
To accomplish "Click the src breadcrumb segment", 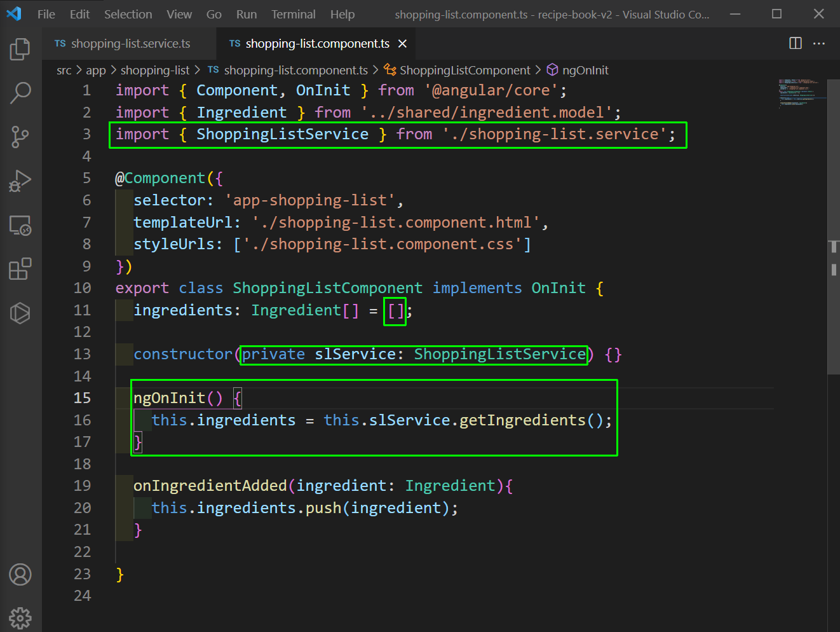I will pos(64,70).
